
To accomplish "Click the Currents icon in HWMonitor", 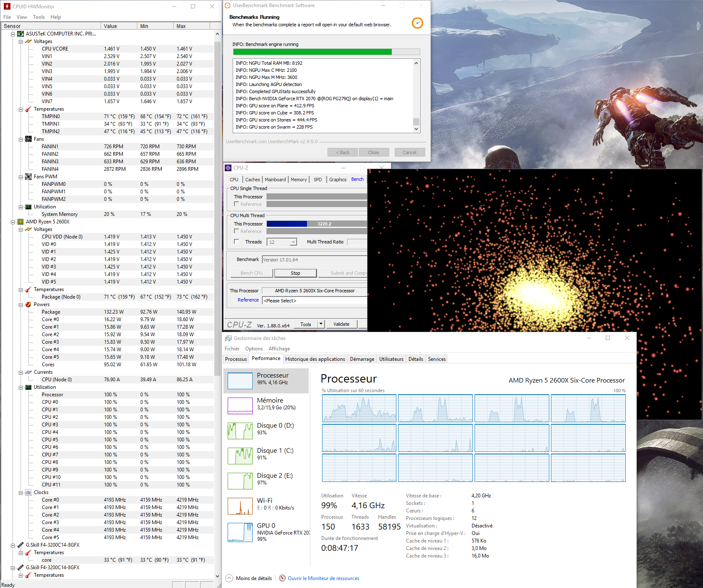I will coord(28,372).
